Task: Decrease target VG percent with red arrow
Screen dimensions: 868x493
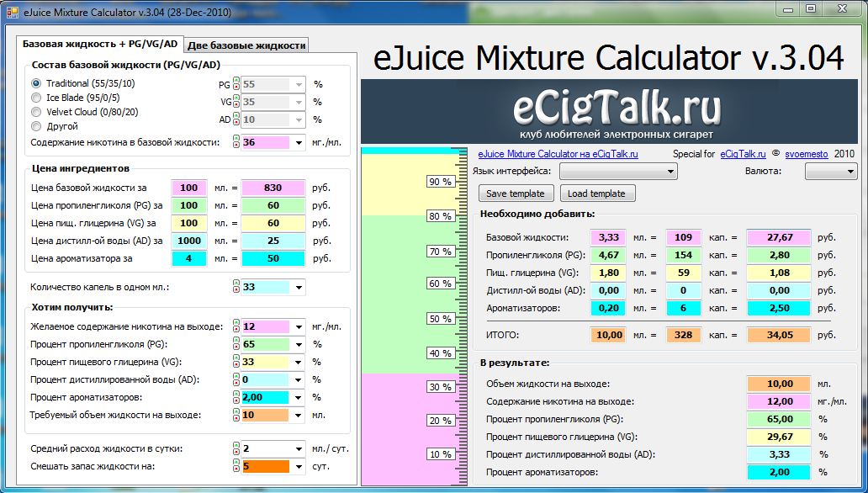Action: coord(236,365)
